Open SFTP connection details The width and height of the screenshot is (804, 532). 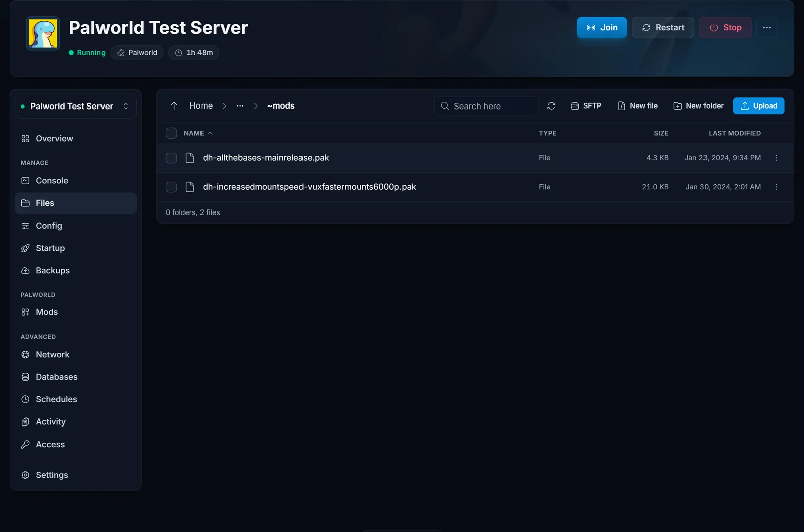coord(586,105)
